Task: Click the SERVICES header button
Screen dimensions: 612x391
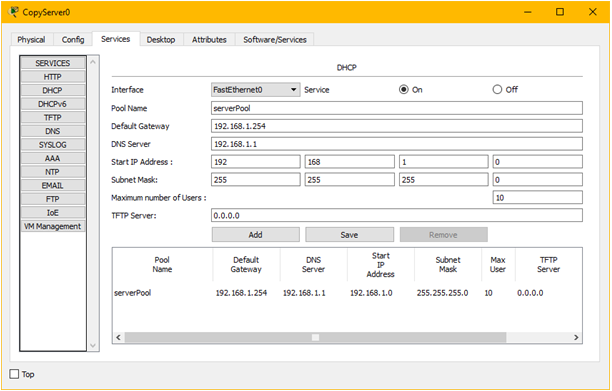Action: pyautogui.click(x=53, y=63)
